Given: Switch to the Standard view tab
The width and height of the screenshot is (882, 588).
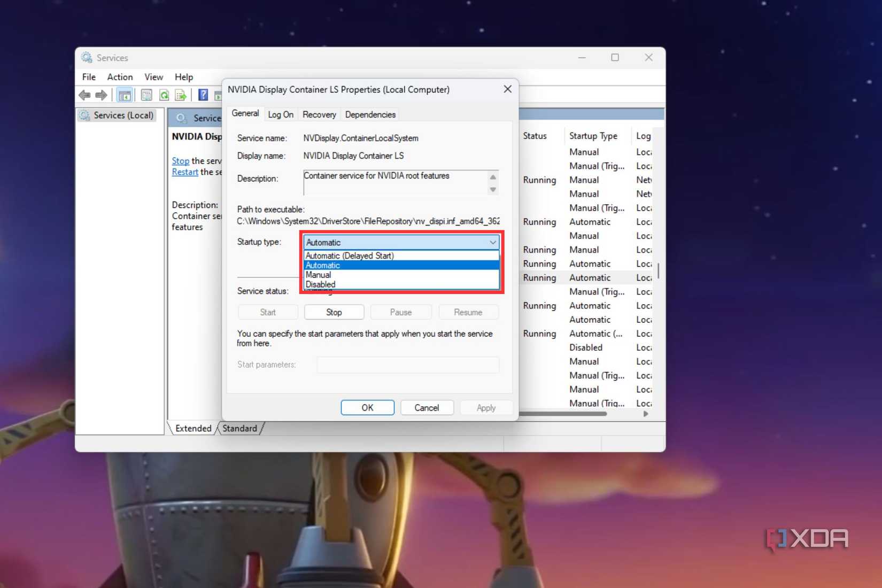Looking at the screenshot, I should (x=239, y=428).
